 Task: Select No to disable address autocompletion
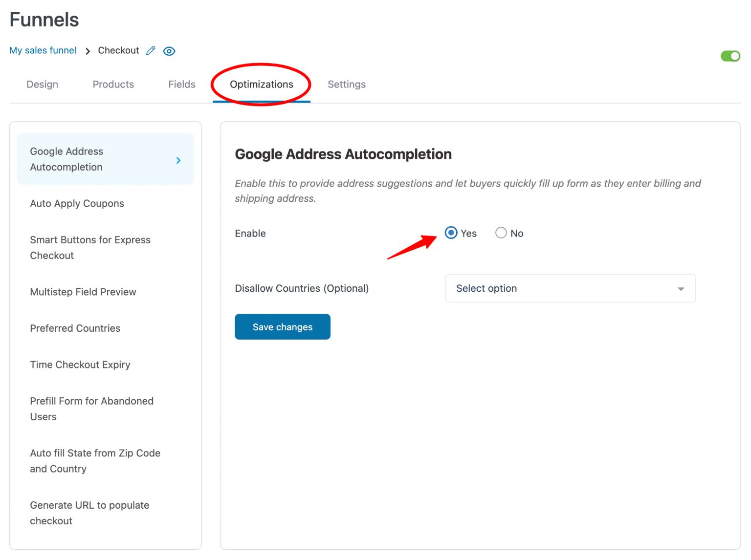point(501,233)
